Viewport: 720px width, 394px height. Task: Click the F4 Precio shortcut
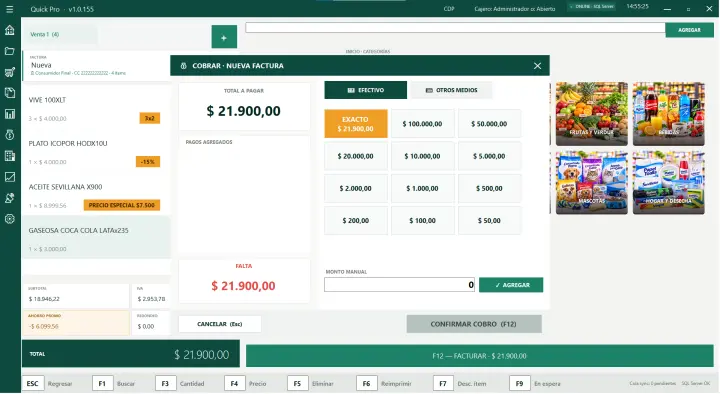(x=246, y=383)
